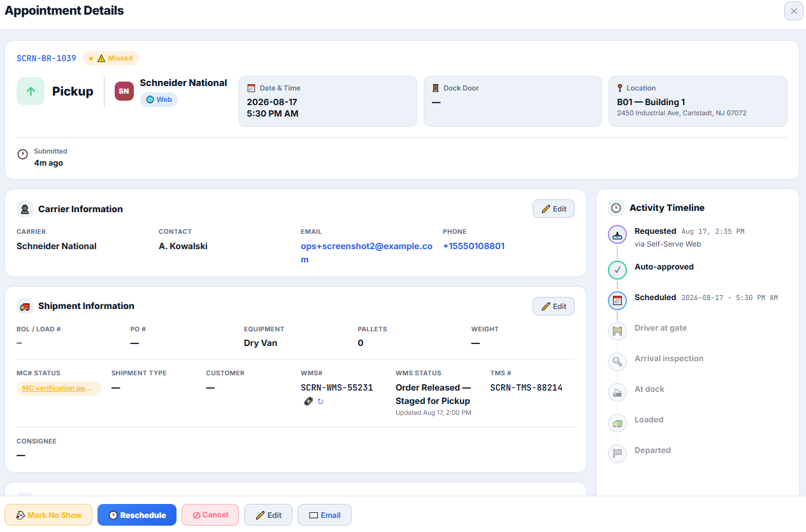The height and width of the screenshot is (532, 806).
Task: Open the MC verification pending badge
Action: point(59,388)
